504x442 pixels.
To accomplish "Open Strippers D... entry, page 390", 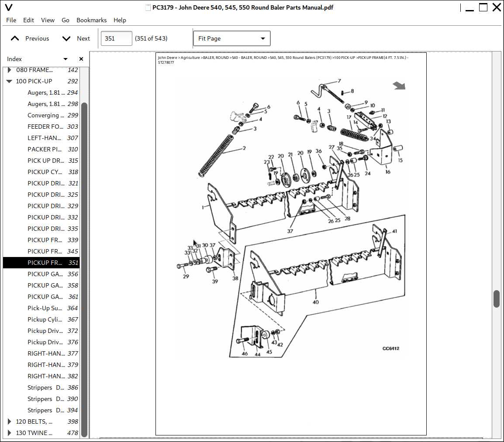I will [41, 399].
